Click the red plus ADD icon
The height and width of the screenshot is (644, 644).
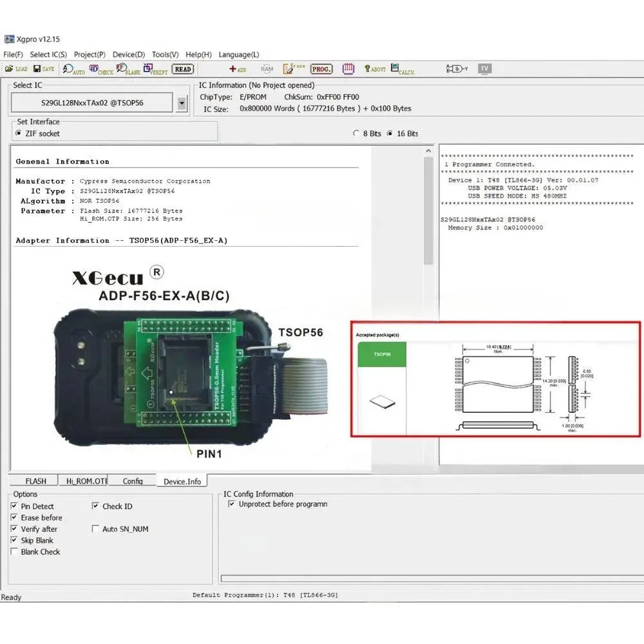pyautogui.click(x=238, y=69)
